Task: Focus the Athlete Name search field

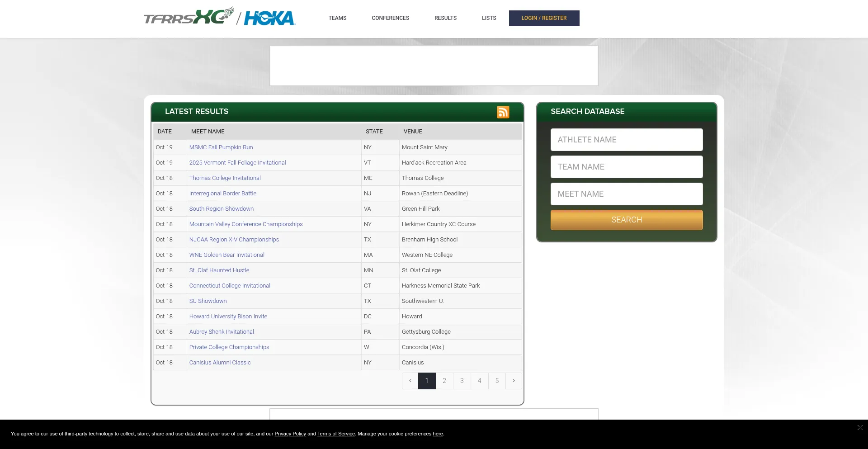Action: click(x=627, y=140)
